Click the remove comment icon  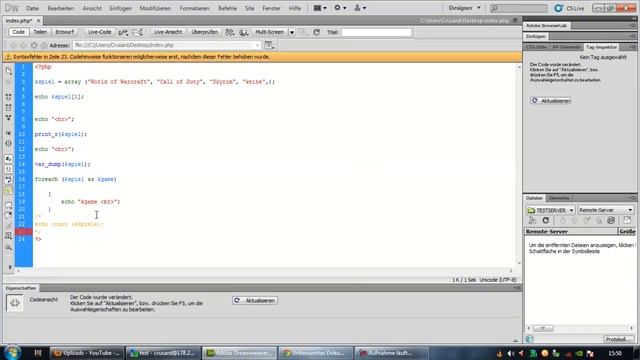tap(9, 216)
